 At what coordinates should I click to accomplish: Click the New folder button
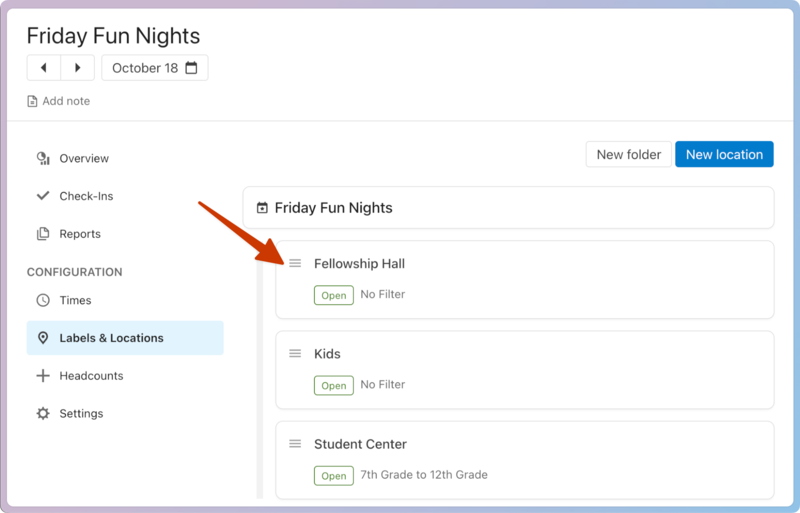(x=628, y=154)
